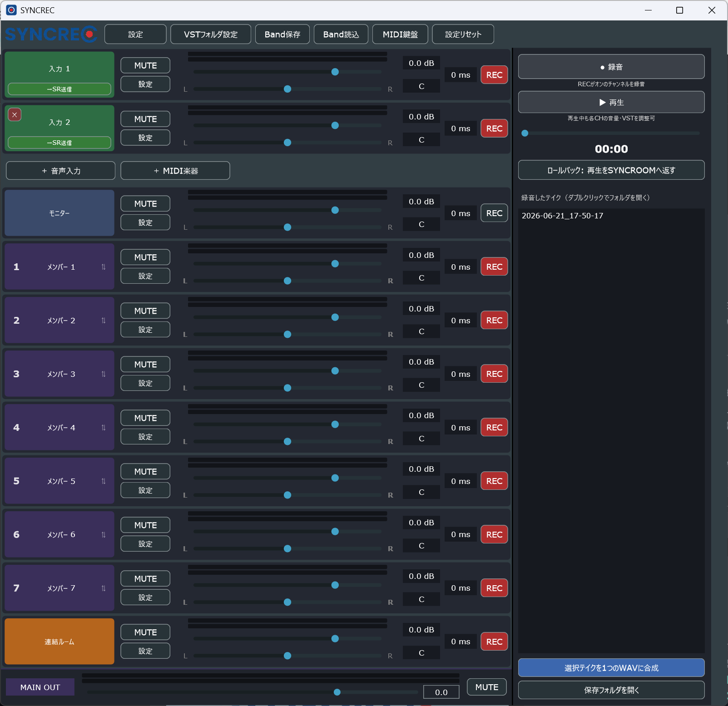This screenshot has height=706, width=728.
Task: Click the 0.0 dB field on メンバー 6
Action: pos(421,523)
